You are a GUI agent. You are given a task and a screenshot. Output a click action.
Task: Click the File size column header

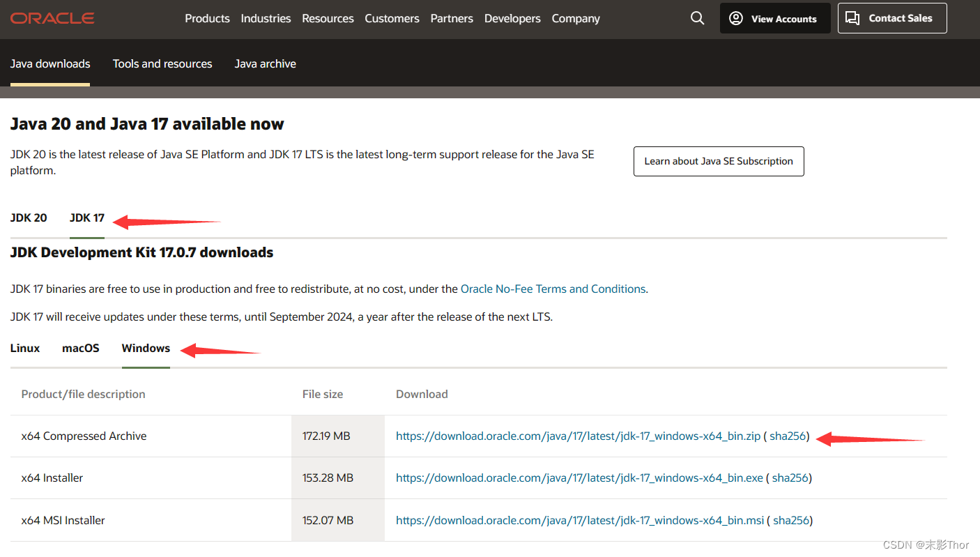pos(323,394)
